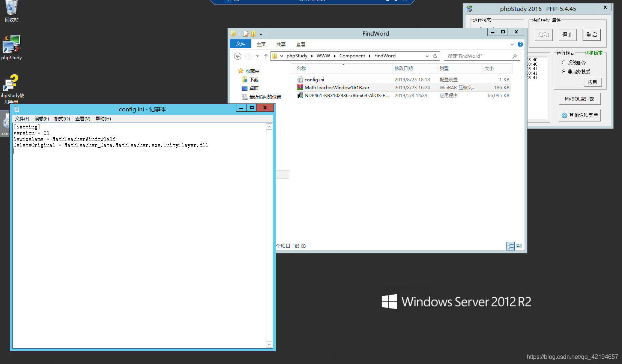
Task: Sort files by Type (类型) column
Action: [460, 69]
